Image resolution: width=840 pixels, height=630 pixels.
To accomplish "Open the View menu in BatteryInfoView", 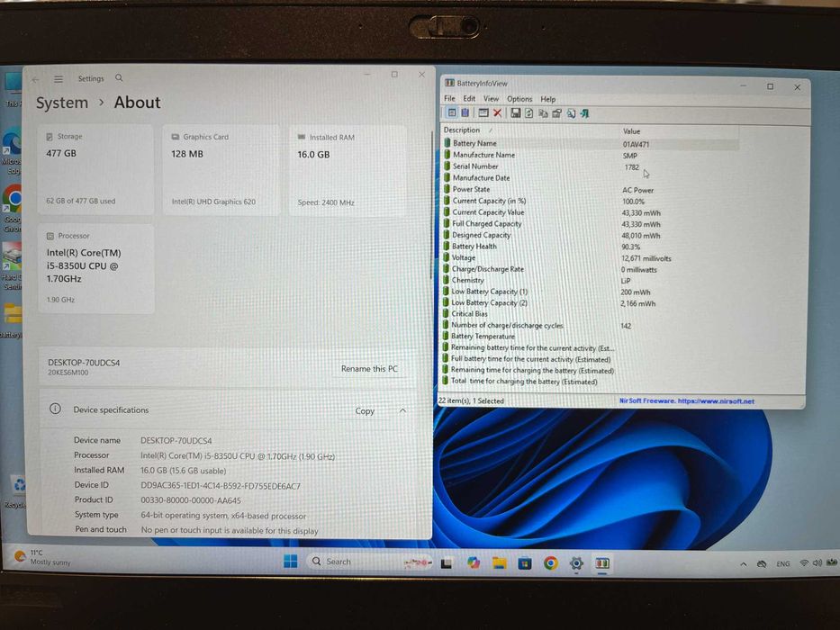I will [x=491, y=99].
